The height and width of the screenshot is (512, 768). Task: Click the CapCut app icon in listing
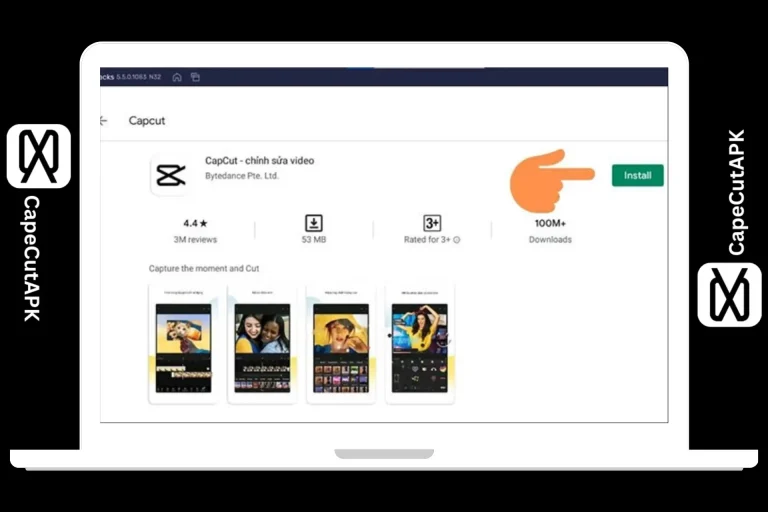click(x=170, y=175)
